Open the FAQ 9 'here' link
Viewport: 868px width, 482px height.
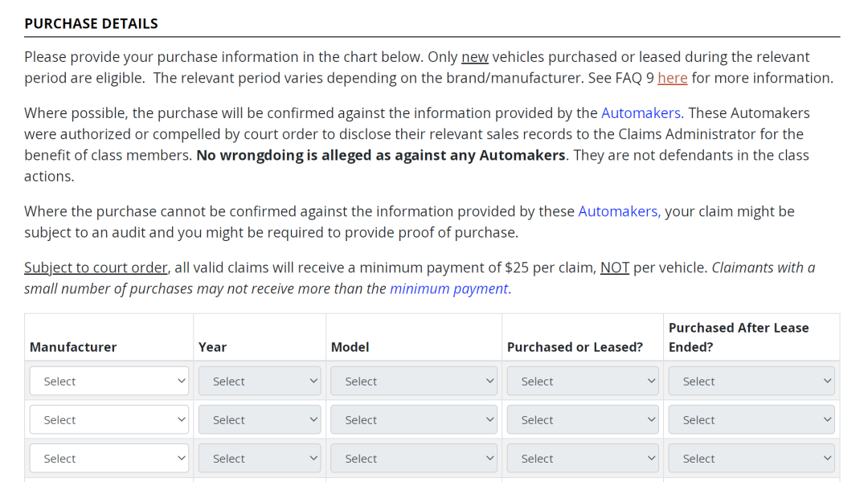(x=672, y=78)
